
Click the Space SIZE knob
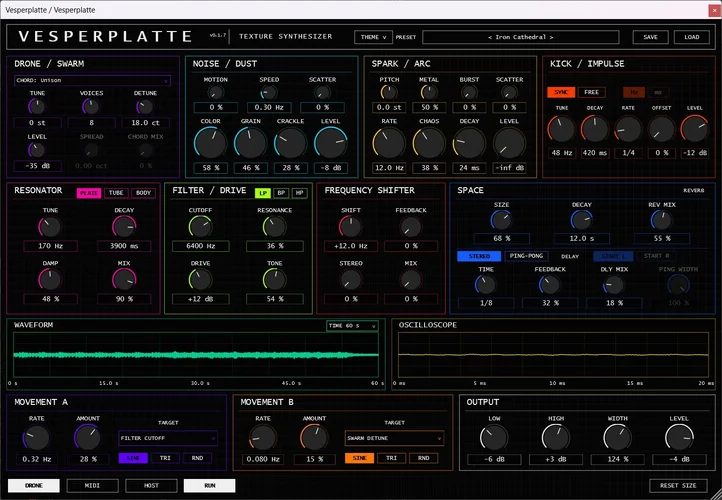pos(501,220)
